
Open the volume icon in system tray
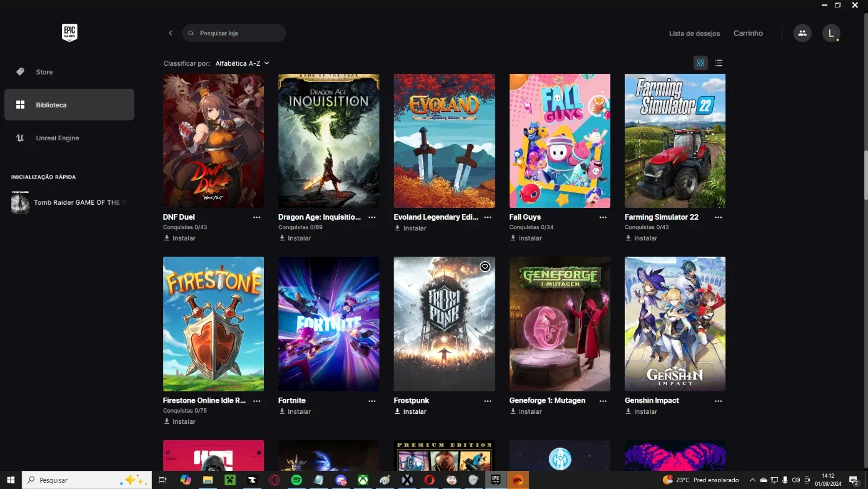tap(796, 480)
